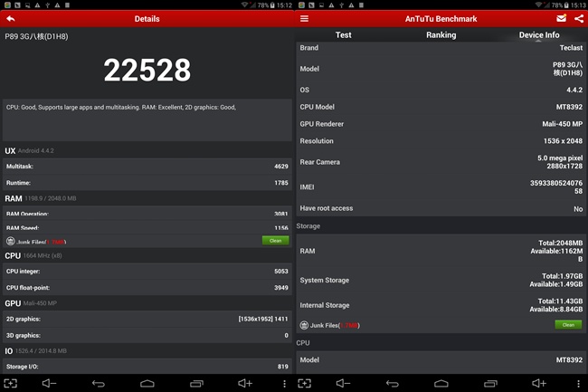This screenshot has width=588, height=392.
Task: Tap home button in right navigation bar
Action: point(441,383)
